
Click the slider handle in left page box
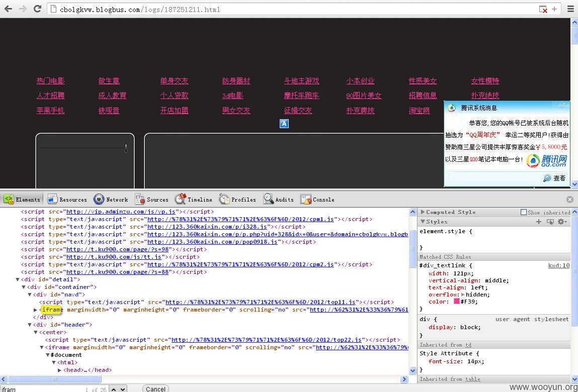click(126, 148)
